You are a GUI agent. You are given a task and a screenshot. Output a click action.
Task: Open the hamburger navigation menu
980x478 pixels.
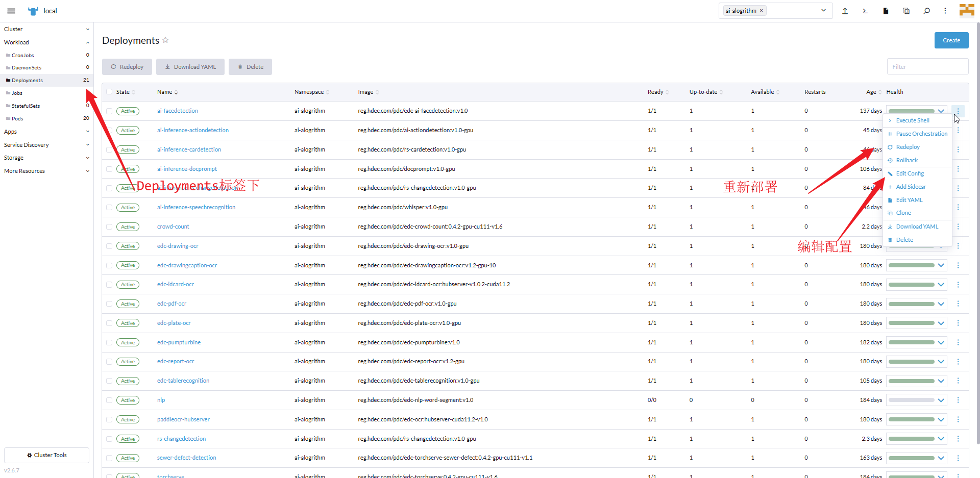tap(11, 11)
